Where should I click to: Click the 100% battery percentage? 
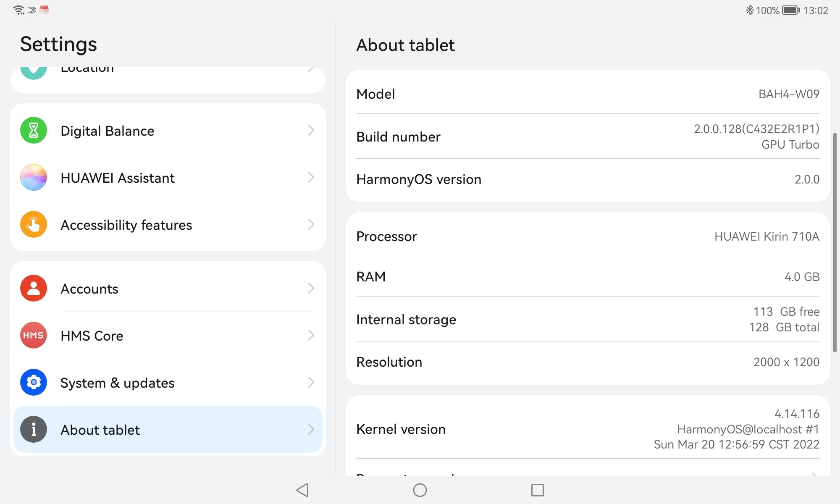tap(768, 10)
